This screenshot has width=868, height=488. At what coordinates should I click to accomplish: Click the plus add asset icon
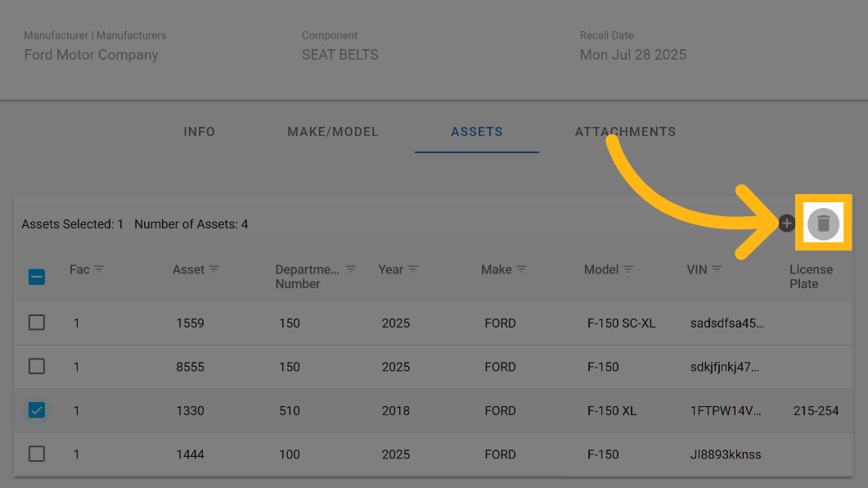[786, 223]
